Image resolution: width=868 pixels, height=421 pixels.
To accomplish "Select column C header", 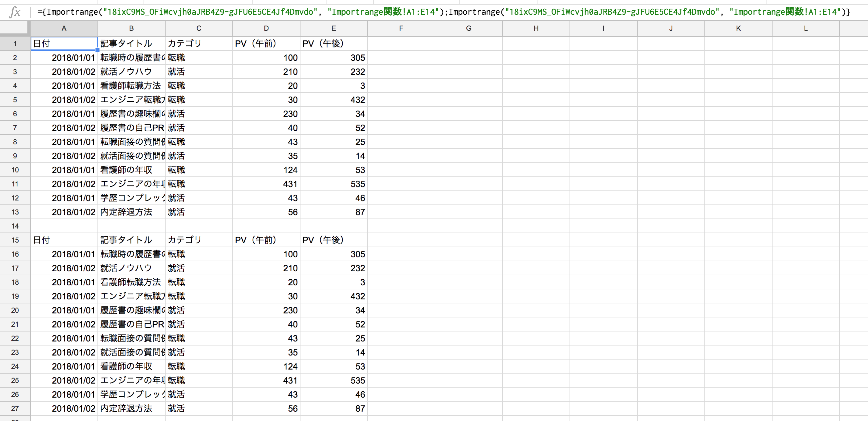I will tap(199, 28).
